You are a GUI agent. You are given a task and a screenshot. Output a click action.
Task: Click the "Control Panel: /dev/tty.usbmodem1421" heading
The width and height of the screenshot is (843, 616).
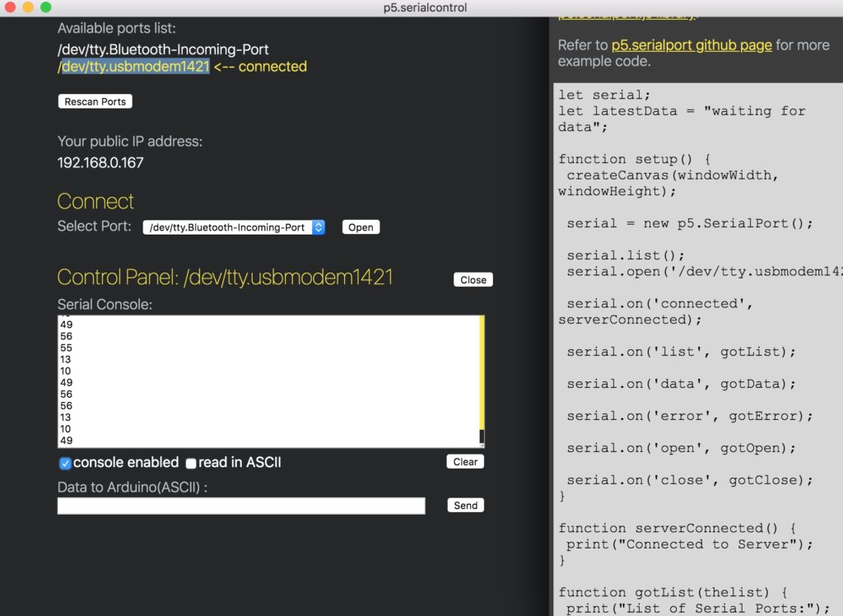coord(225,277)
